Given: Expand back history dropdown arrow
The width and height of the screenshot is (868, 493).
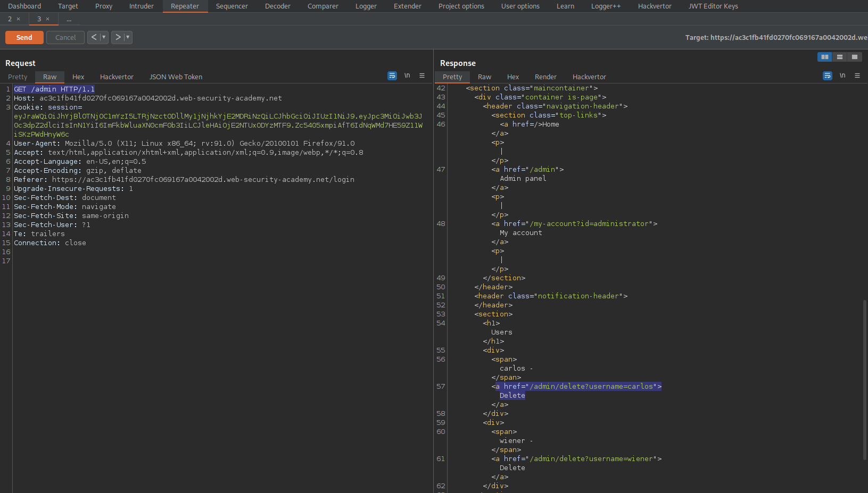Looking at the screenshot, I should [x=104, y=37].
